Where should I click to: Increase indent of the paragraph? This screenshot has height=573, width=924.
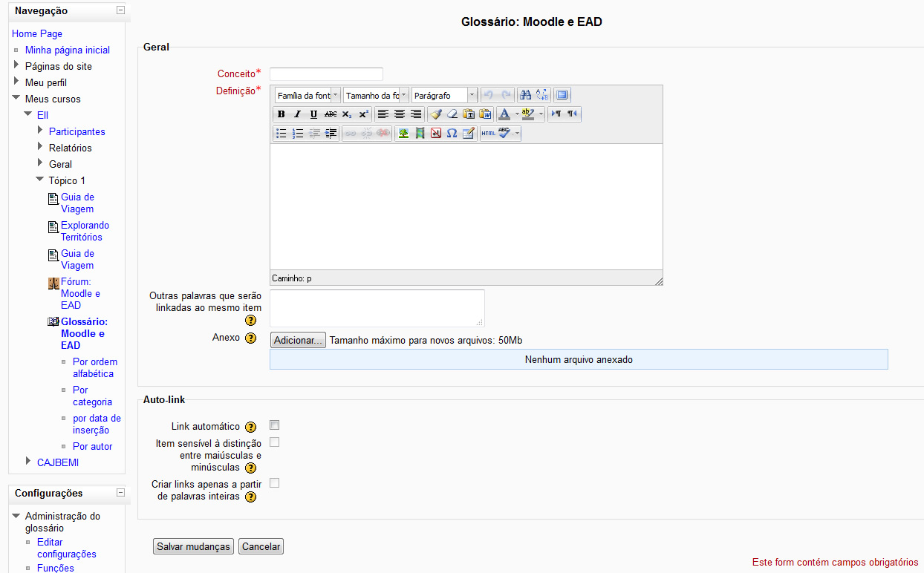coord(331,134)
